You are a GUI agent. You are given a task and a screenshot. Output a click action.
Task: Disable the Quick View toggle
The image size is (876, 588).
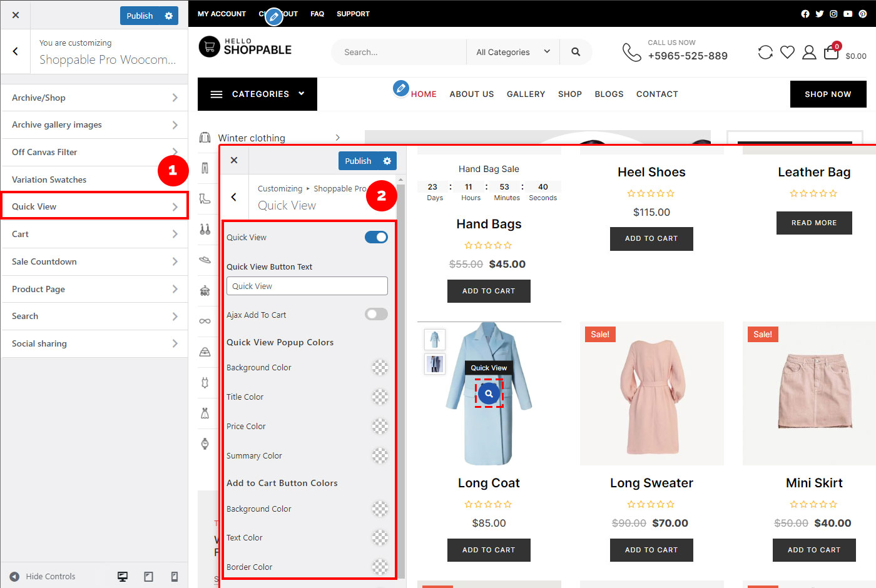click(x=376, y=237)
